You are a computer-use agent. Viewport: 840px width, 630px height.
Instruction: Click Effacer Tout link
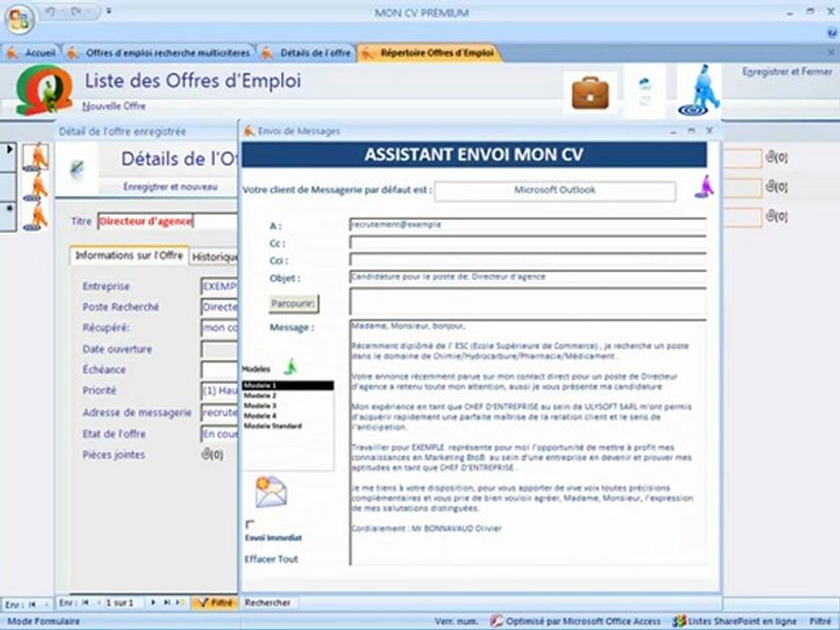point(271,559)
